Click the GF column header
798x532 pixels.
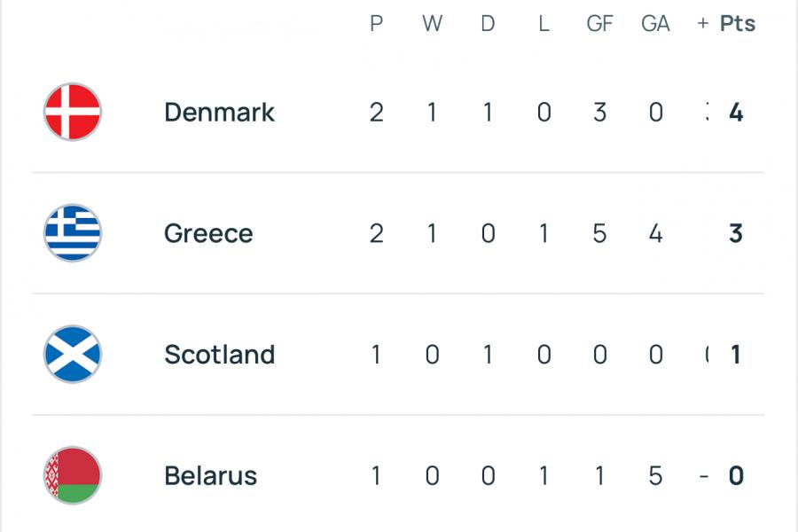click(599, 24)
